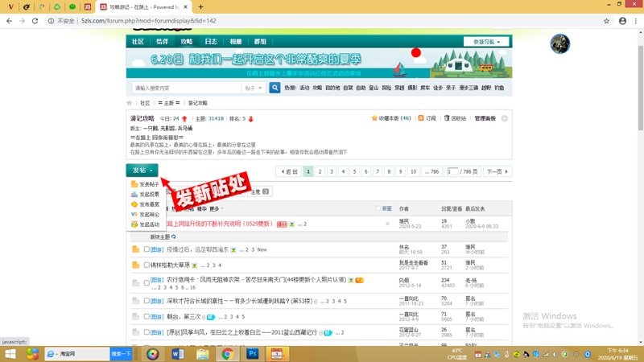The image size is (644, 362).
Task: Tick the checkbox for 风筝与风 thread
Action: 147,332
